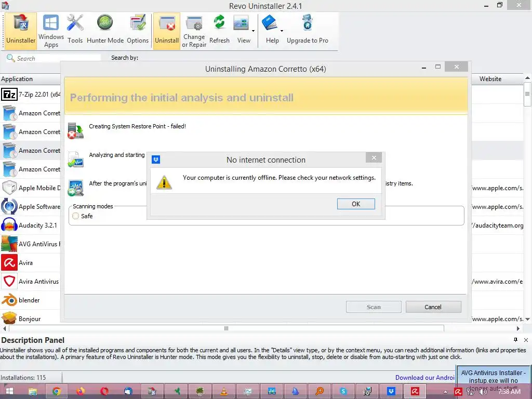Select the Apple Software entry
The image size is (532, 399).
click(30, 206)
